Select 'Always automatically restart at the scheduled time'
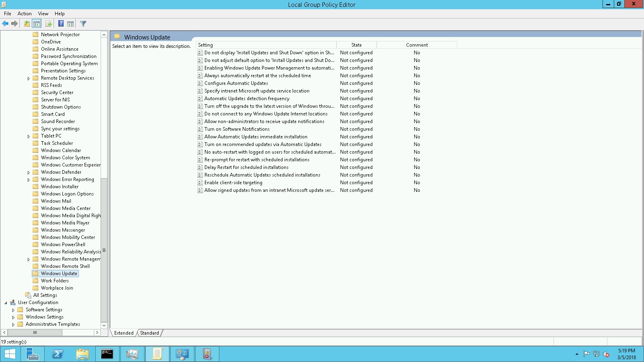Screen dimensions: 644x362 coord(258,76)
